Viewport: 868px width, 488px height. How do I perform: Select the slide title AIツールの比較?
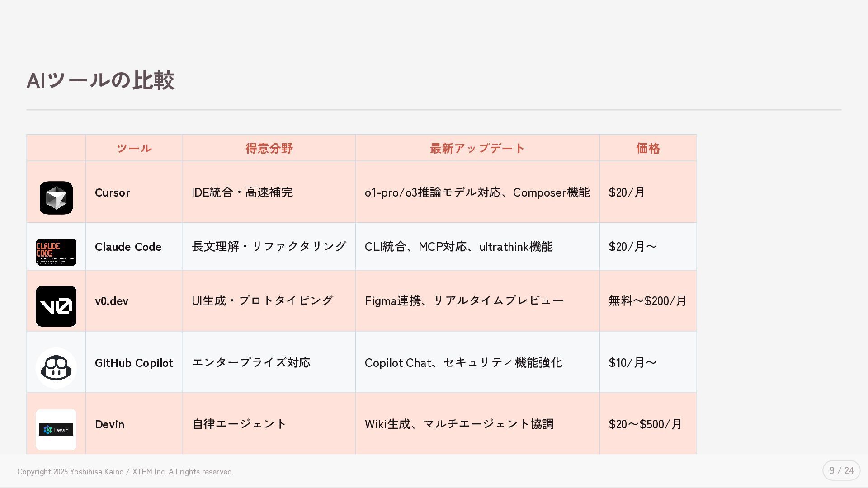tap(100, 80)
